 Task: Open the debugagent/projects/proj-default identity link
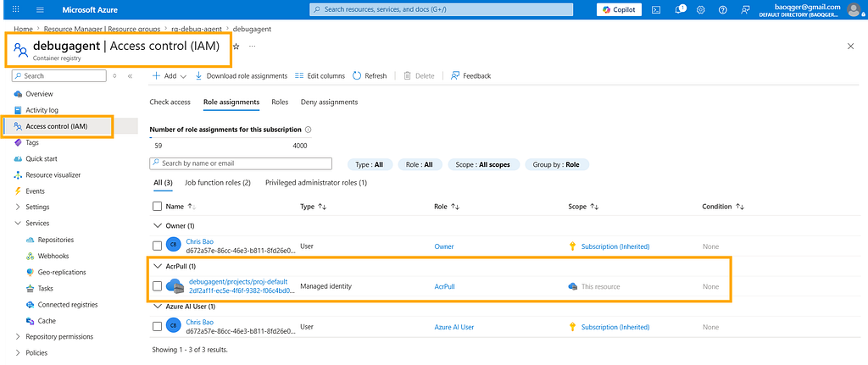238,281
